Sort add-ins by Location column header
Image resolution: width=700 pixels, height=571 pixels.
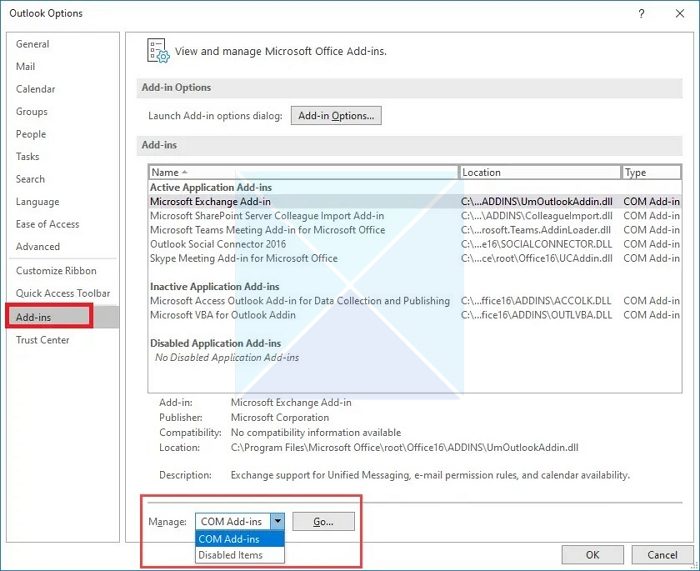click(x=540, y=172)
